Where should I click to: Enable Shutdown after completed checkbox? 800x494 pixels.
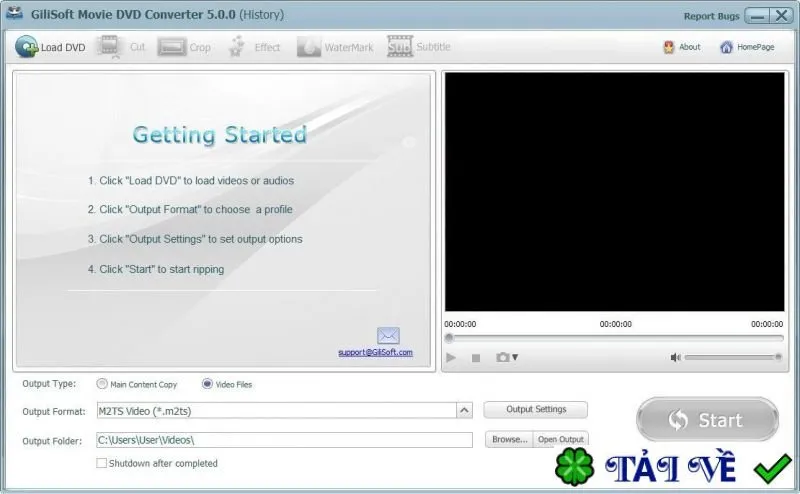point(102,463)
